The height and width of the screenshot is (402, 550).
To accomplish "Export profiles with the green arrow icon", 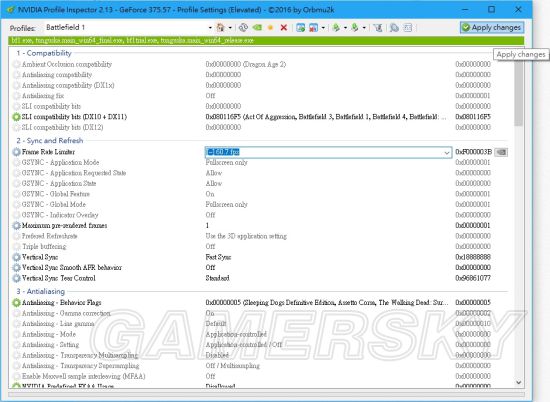I will 336,27.
